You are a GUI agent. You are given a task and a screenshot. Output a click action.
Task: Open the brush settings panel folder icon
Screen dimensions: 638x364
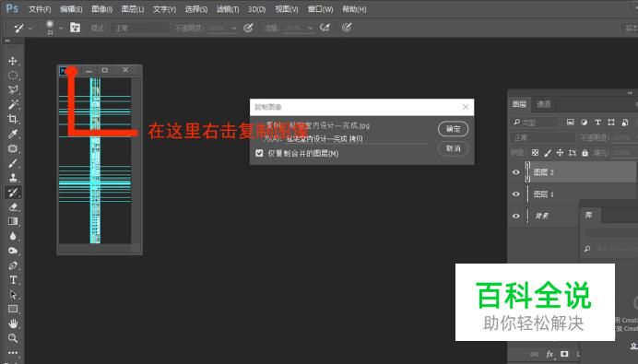point(75,28)
